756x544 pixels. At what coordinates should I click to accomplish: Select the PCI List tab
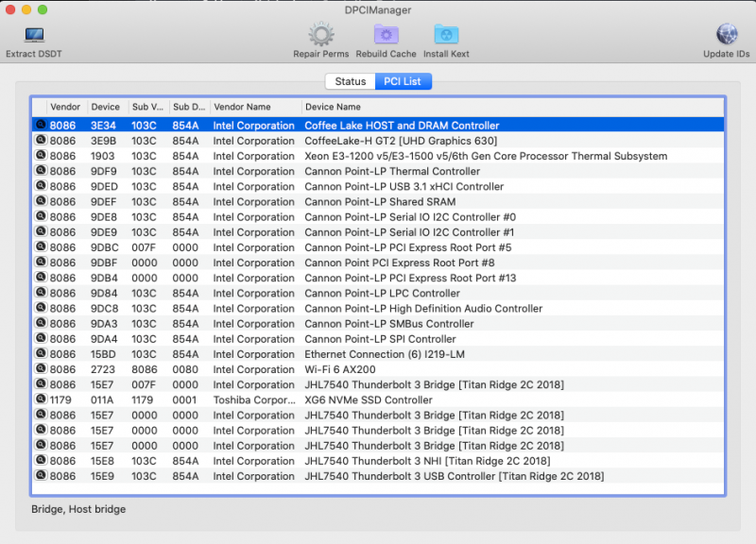tap(404, 82)
